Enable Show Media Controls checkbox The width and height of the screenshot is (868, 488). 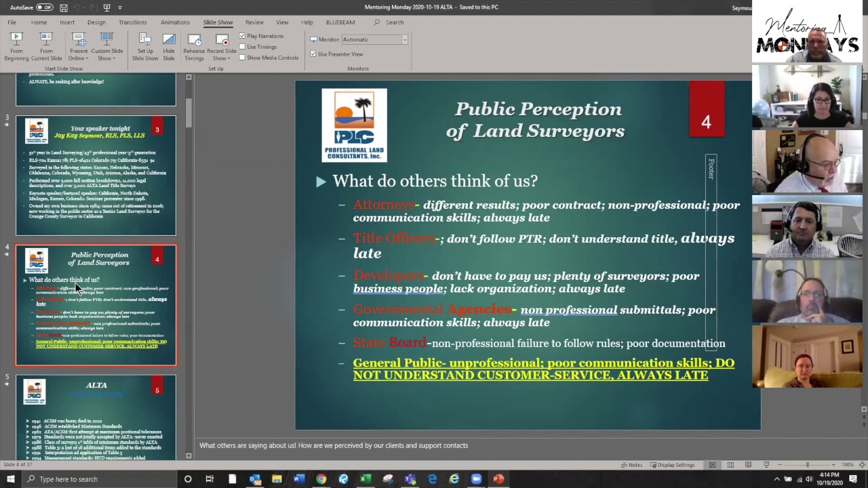pyautogui.click(x=242, y=58)
